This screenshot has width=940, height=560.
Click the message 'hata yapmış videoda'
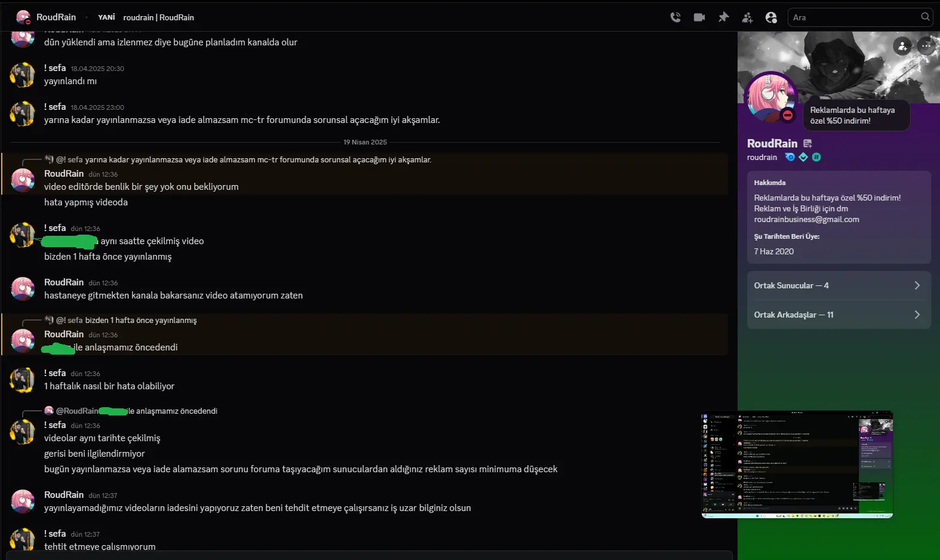tap(86, 202)
